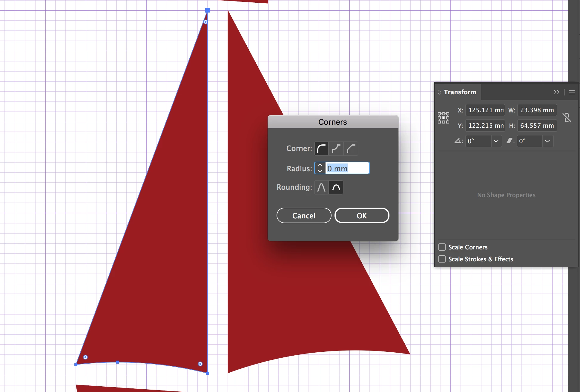
Task: Enable Scale Corners checkbox
Action: pyautogui.click(x=442, y=247)
